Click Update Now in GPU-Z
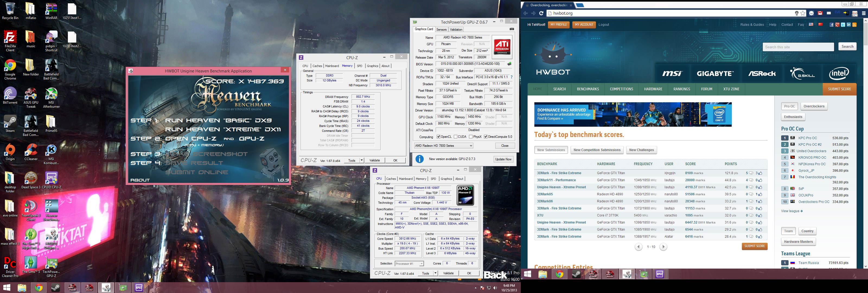This screenshot has width=868, height=293. click(503, 159)
